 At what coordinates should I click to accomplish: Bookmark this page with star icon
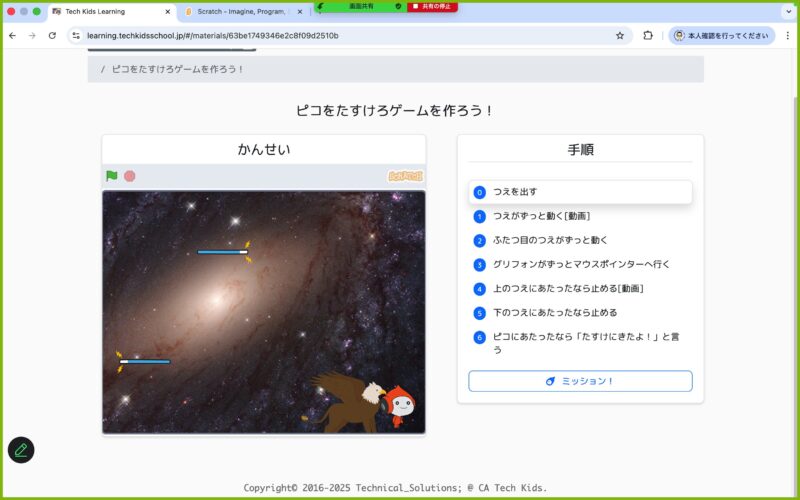click(620, 35)
